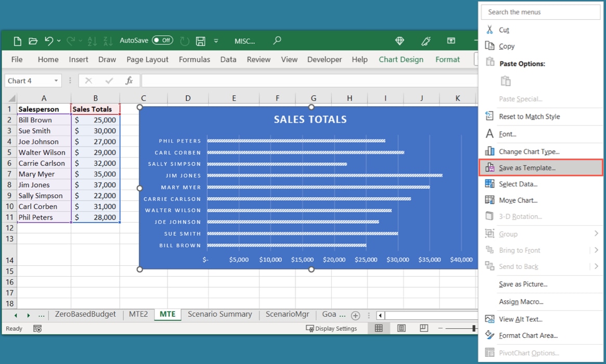Open Display Settings from the status bar
The image size is (606, 364).
(x=336, y=328)
